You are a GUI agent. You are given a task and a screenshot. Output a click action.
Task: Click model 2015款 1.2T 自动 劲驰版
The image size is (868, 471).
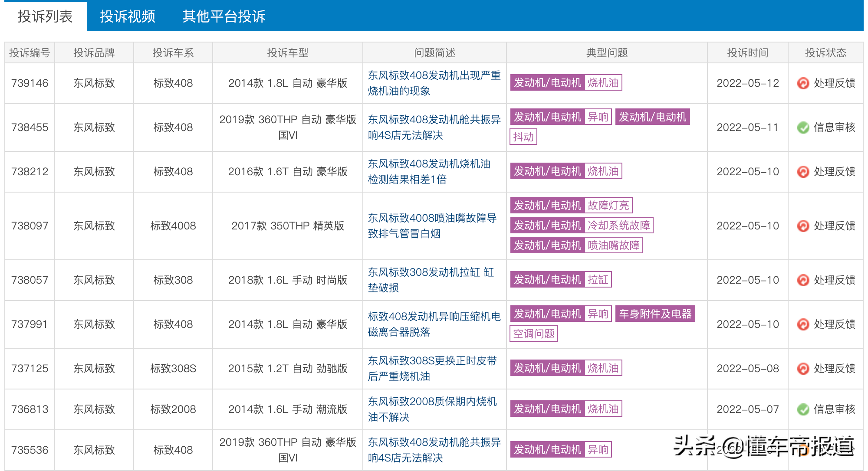tap(288, 369)
